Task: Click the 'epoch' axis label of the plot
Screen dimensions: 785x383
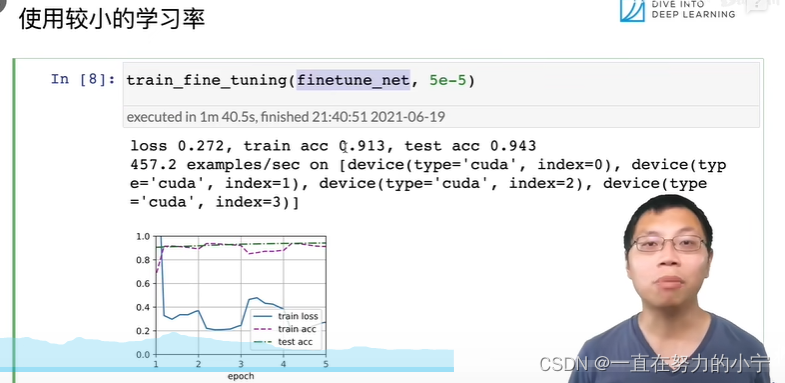Action: (x=241, y=376)
